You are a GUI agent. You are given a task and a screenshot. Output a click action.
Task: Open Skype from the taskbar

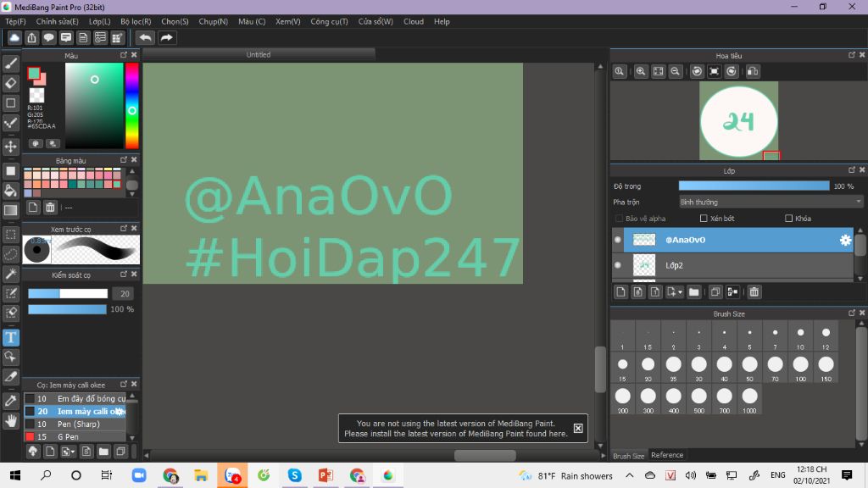tap(294, 475)
